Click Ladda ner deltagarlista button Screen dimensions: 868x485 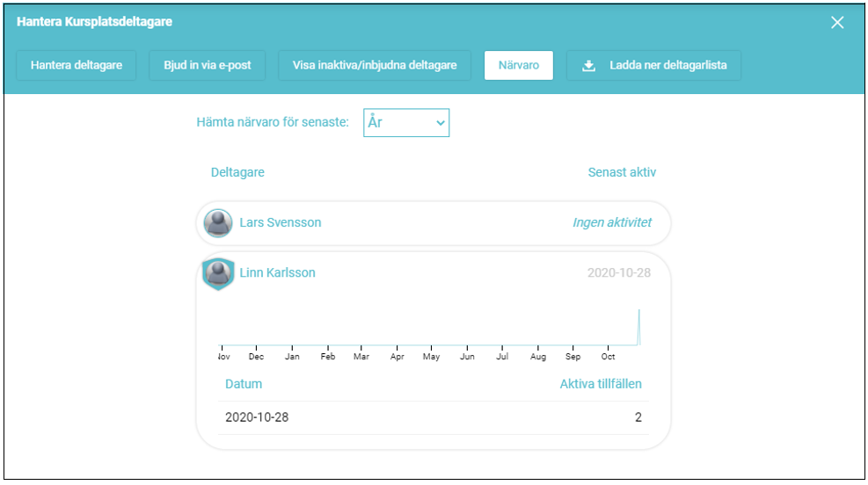tap(653, 65)
